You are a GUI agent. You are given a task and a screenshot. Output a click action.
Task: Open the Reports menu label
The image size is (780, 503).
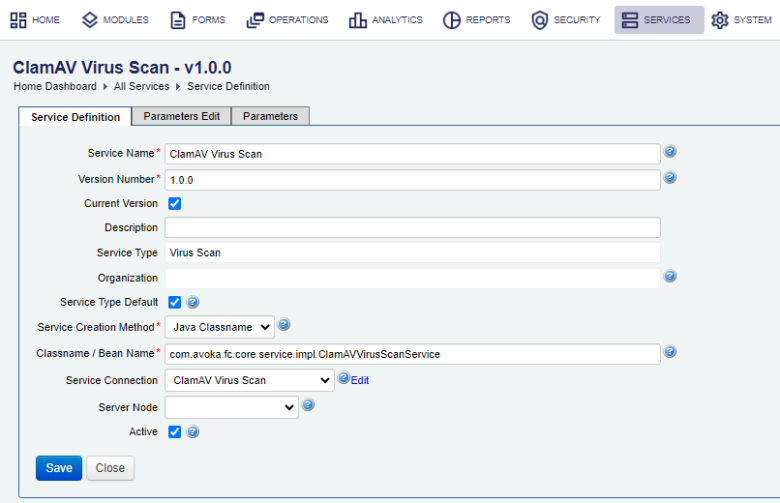click(488, 20)
